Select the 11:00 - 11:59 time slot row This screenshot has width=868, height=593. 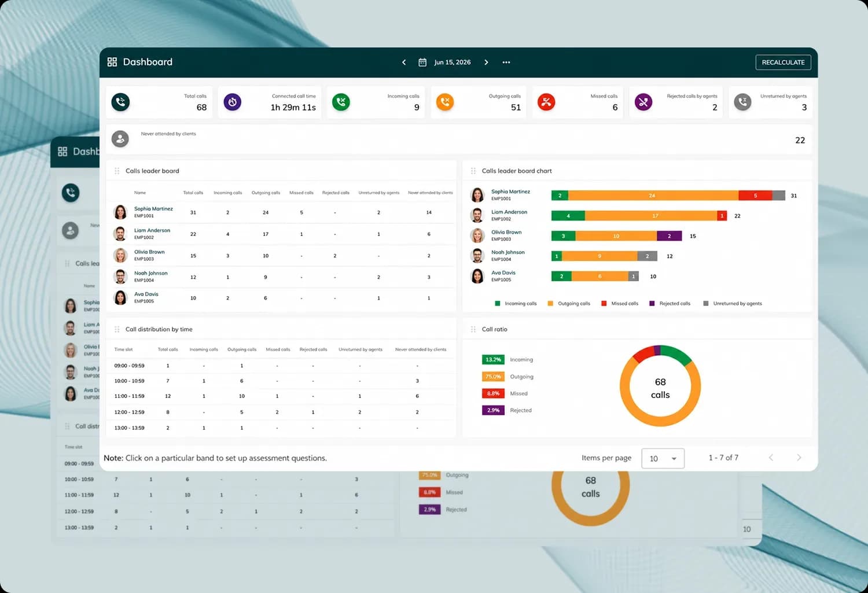click(282, 396)
